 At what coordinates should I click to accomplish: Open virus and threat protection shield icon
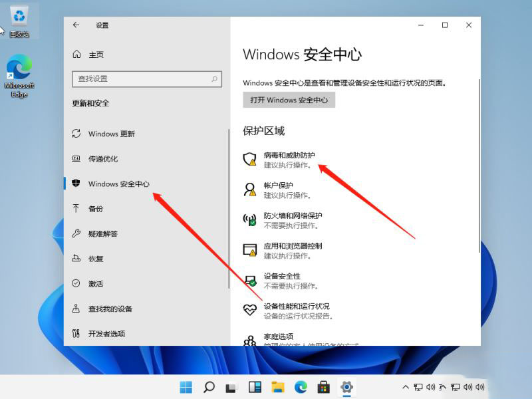250,159
